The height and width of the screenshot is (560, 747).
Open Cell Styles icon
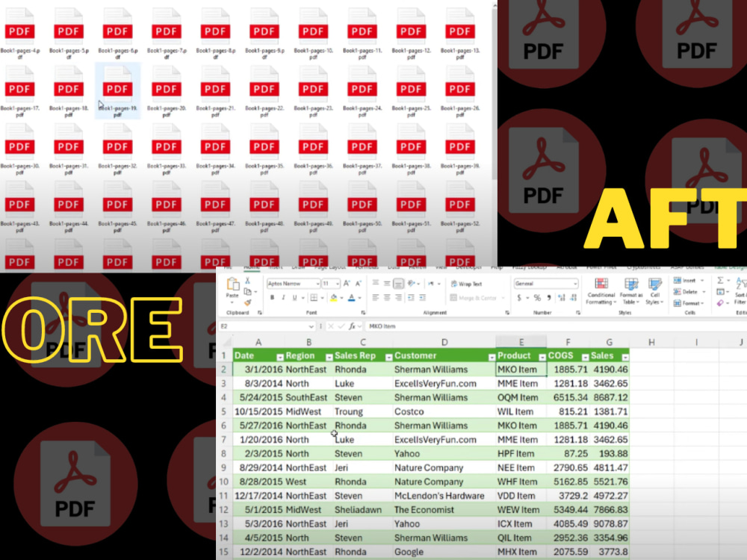point(655,284)
